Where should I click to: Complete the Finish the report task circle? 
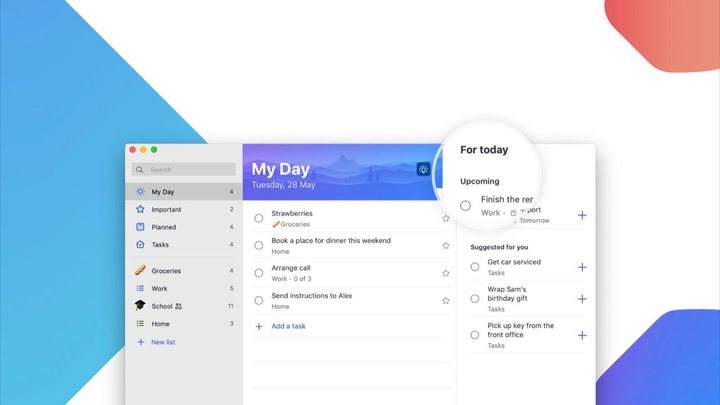coord(465,206)
